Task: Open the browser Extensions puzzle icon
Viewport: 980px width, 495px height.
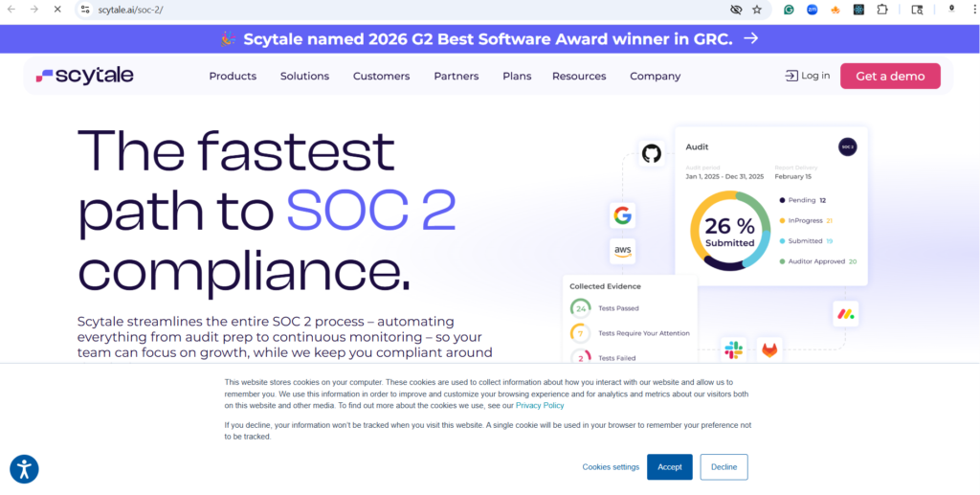Action: (x=882, y=10)
